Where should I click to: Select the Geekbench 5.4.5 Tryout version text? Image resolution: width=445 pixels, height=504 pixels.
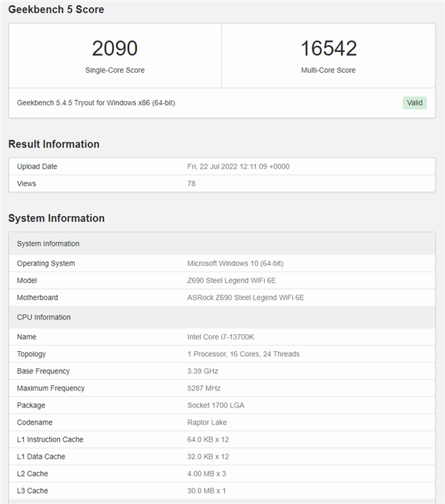coord(96,102)
